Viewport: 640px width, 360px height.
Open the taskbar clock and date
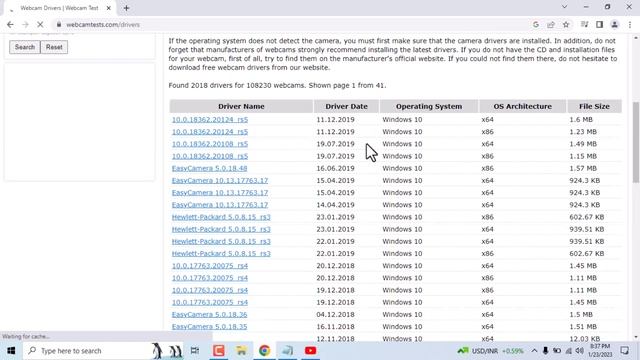pos(600,351)
